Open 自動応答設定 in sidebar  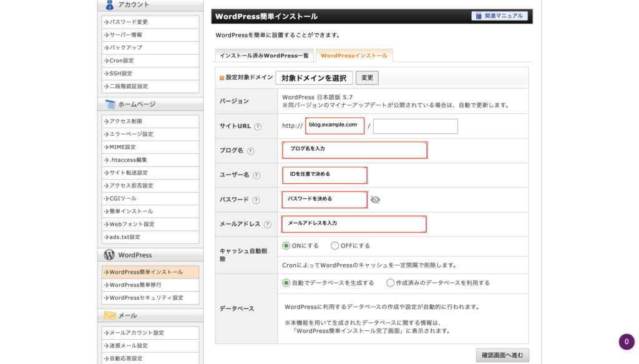click(150, 359)
